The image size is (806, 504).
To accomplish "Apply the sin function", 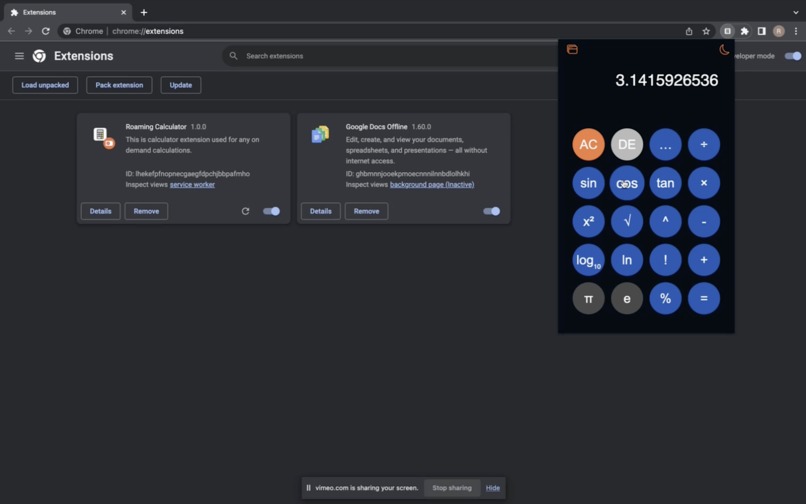I will [x=588, y=183].
